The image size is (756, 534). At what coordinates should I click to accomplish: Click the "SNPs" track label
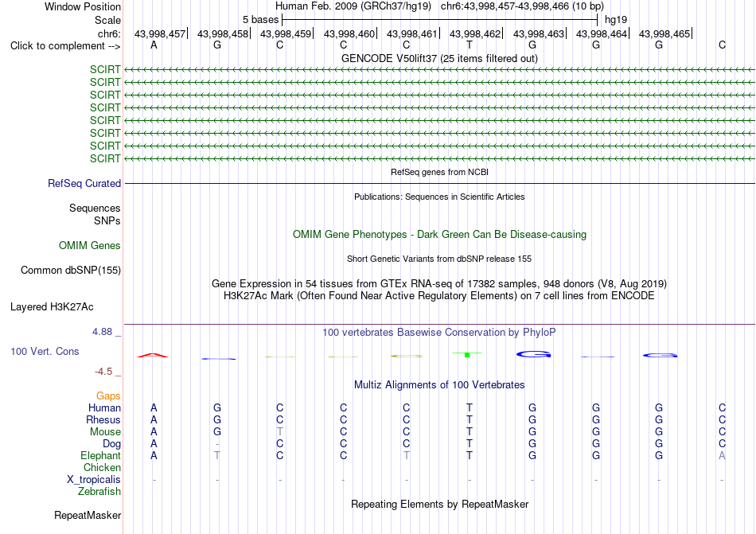(107, 220)
